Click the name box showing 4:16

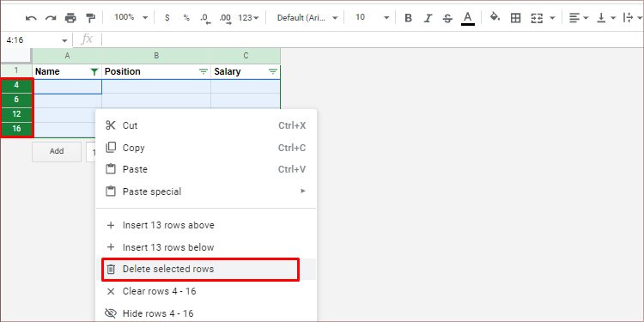[31, 40]
